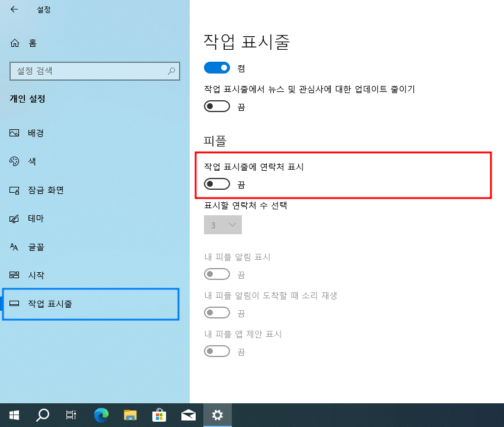504x427 pixels.
Task: Click the 뉴스 및 관심사 업데이트 줄이기 label
Action: point(310,89)
